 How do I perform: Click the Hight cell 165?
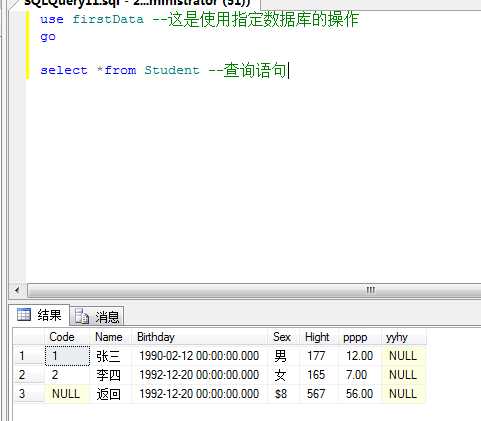pyautogui.click(x=319, y=375)
